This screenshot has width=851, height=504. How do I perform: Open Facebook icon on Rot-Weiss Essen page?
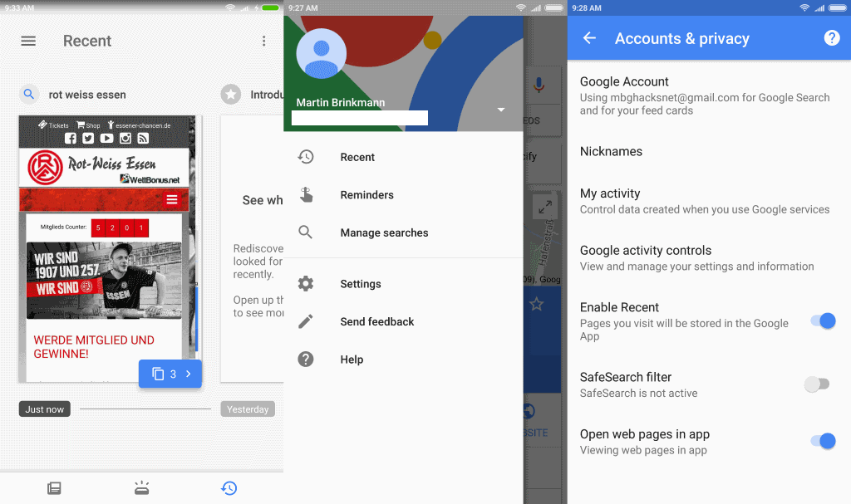click(71, 139)
